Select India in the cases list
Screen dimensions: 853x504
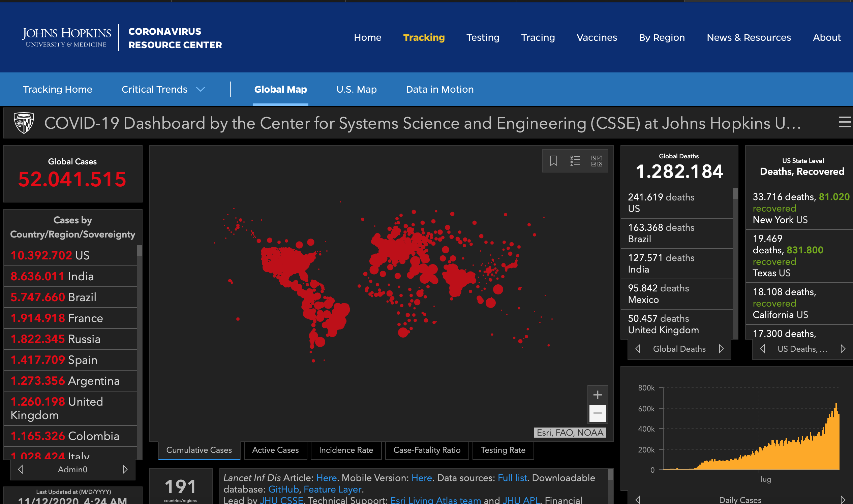(x=70, y=277)
